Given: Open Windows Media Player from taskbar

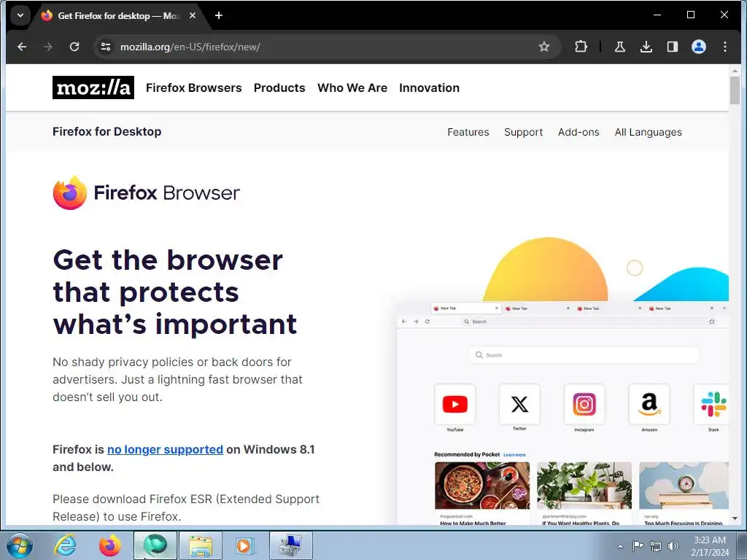Looking at the screenshot, I should [245, 545].
